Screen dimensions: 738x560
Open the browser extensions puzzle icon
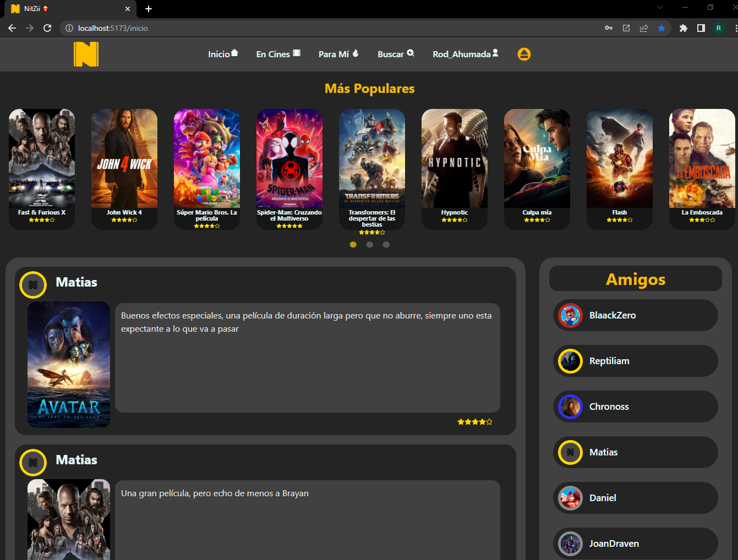(x=684, y=28)
